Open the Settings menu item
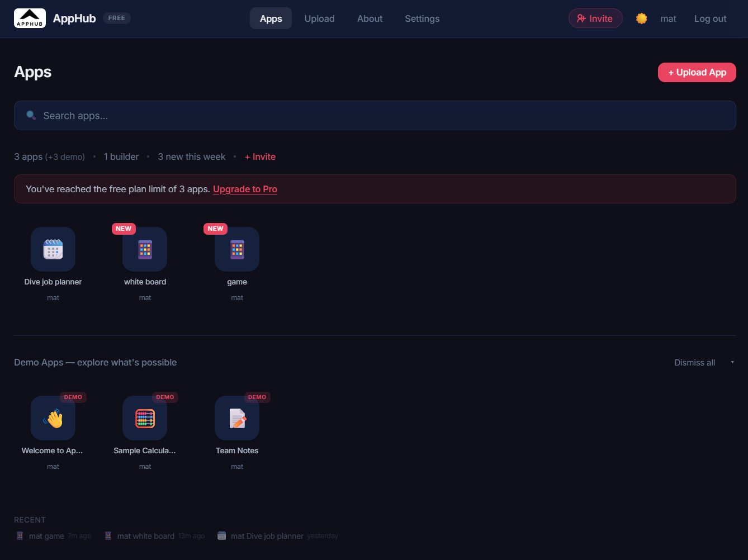This screenshot has height=560, width=748. (x=422, y=18)
